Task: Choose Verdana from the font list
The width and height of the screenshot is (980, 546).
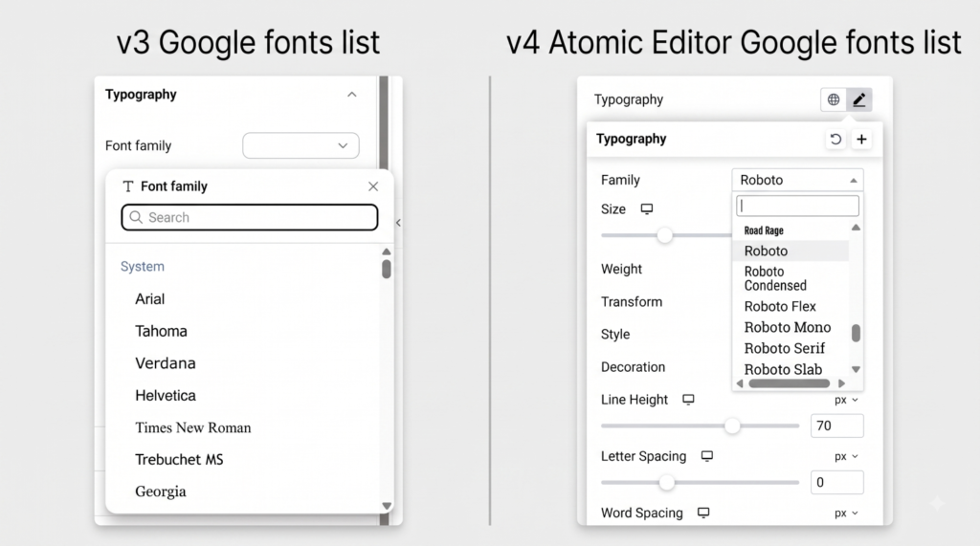Action: pos(166,363)
